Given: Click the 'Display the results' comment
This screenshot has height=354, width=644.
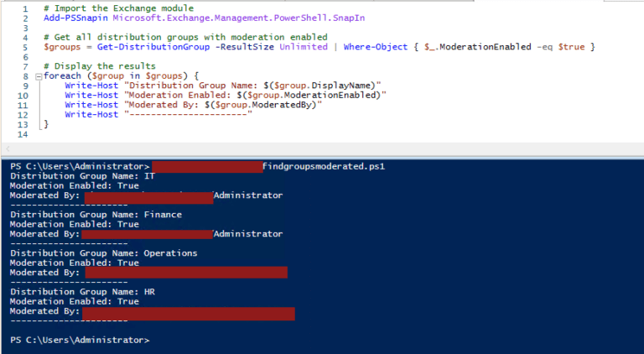Looking at the screenshot, I should (x=100, y=66).
